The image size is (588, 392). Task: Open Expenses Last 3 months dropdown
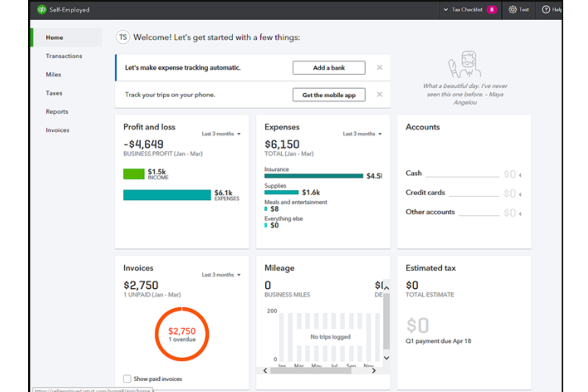tap(362, 134)
